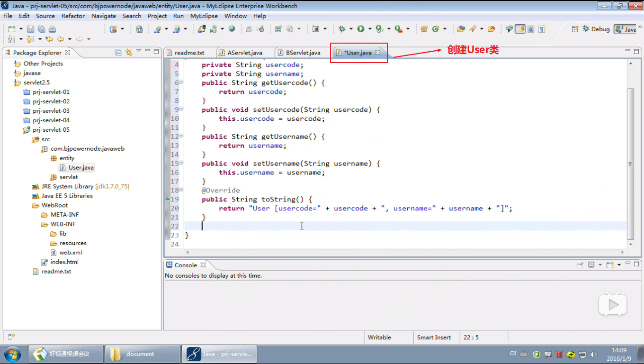Open the Open Console dropdown arrow
644x364 pixels.
click(x=619, y=265)
